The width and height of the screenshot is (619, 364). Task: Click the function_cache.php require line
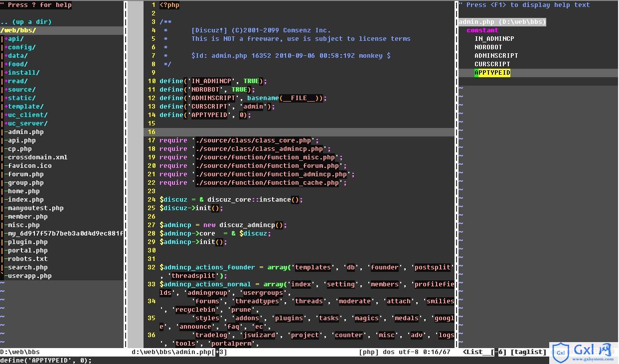[x=253, y=183]
